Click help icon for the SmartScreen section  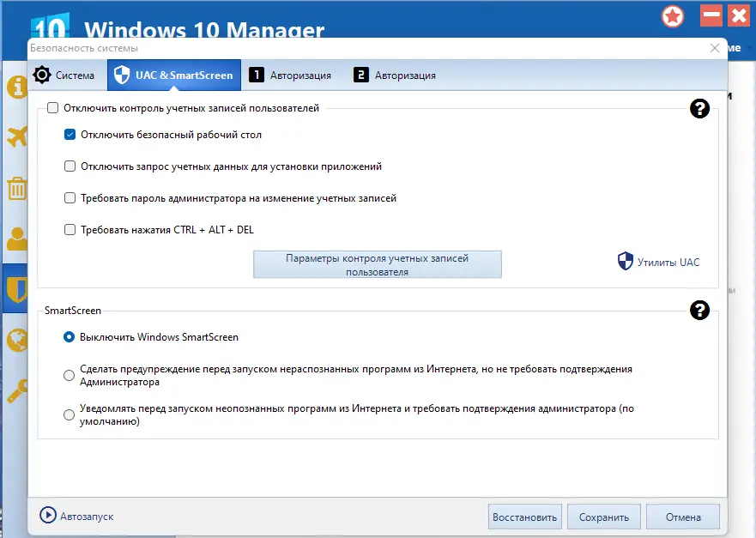699,310
